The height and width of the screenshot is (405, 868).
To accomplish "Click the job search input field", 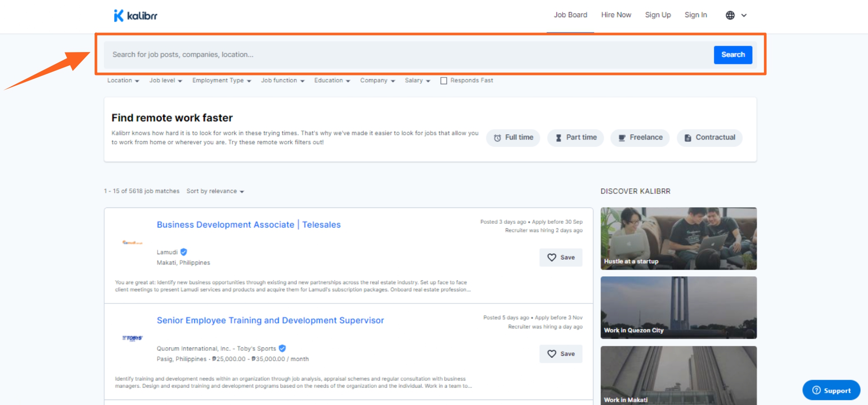I will coord(408,55).
